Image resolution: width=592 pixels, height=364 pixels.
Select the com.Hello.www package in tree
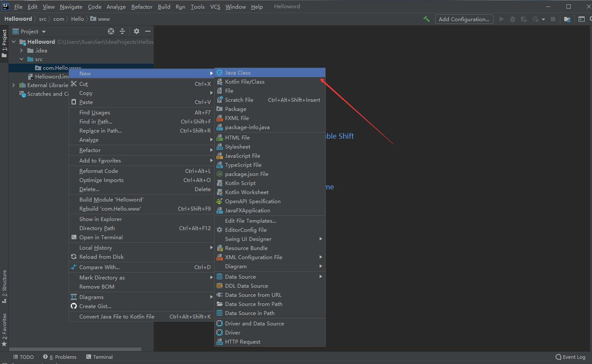(x=81, y=68)
